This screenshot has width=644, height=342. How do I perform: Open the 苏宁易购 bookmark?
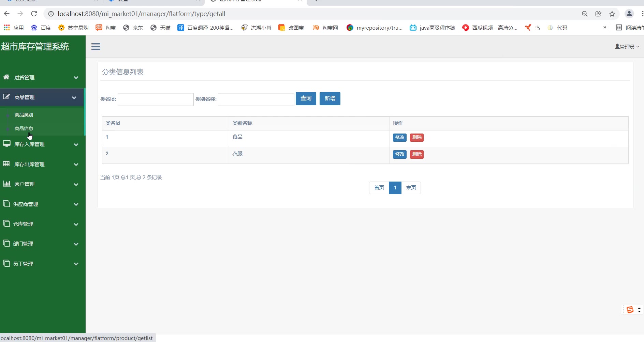click(73, 28)
